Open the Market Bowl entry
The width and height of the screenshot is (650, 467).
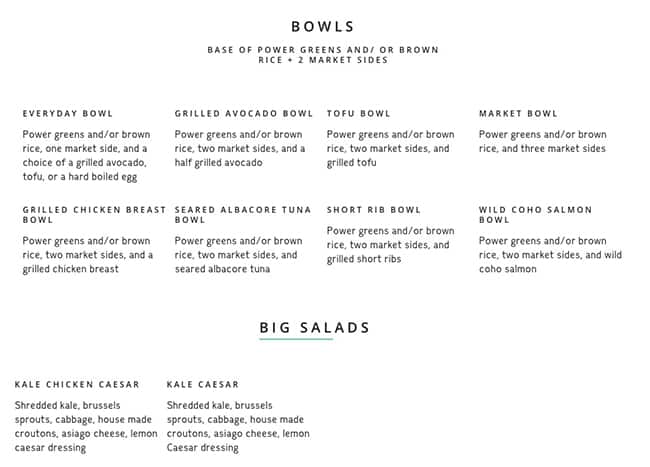pyautogui.click(x=518, y=114)
